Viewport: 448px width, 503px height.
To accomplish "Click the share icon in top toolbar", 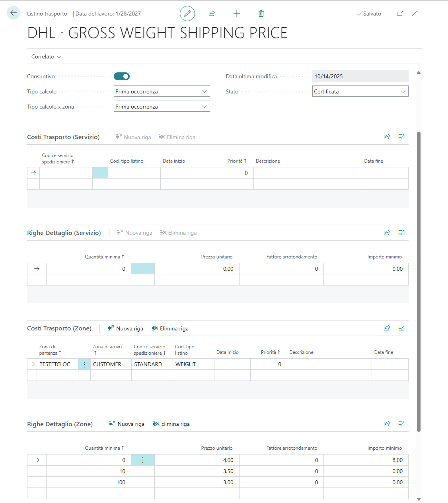I will [212, 14].
